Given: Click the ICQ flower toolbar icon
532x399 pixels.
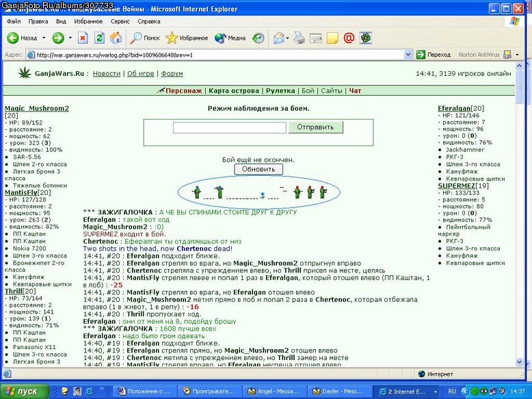Looking at the screenshot, I should (x=366, y=38).
